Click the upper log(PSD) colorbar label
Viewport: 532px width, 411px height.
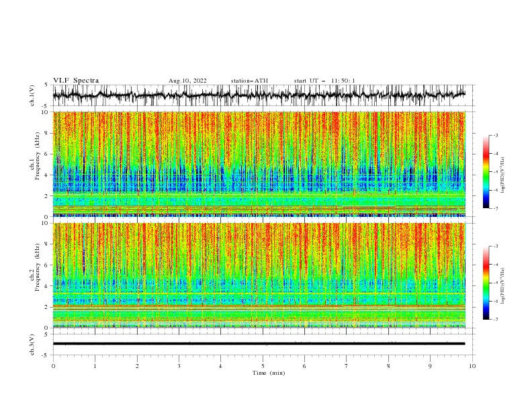(x=502, y=175)
